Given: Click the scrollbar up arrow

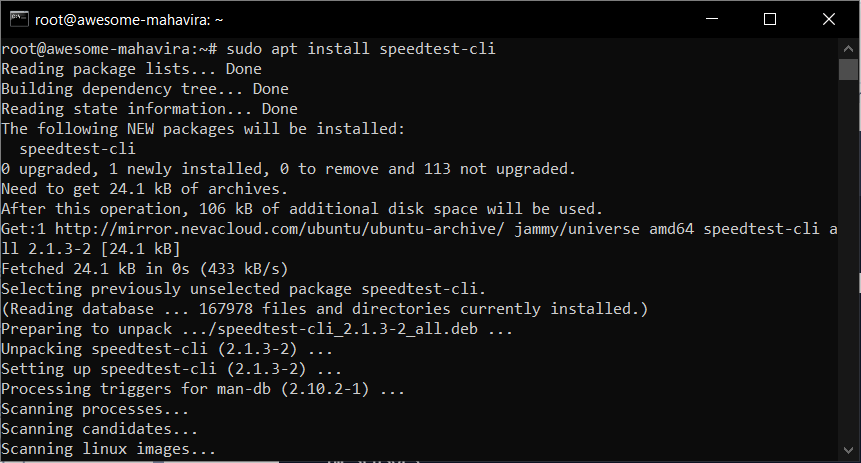Looking at the screenshot, I should pos(848,48).
